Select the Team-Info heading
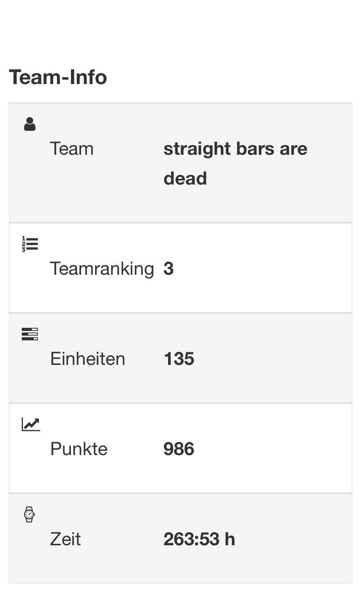This screenshot has width=364, height=611. click(58, 77)
